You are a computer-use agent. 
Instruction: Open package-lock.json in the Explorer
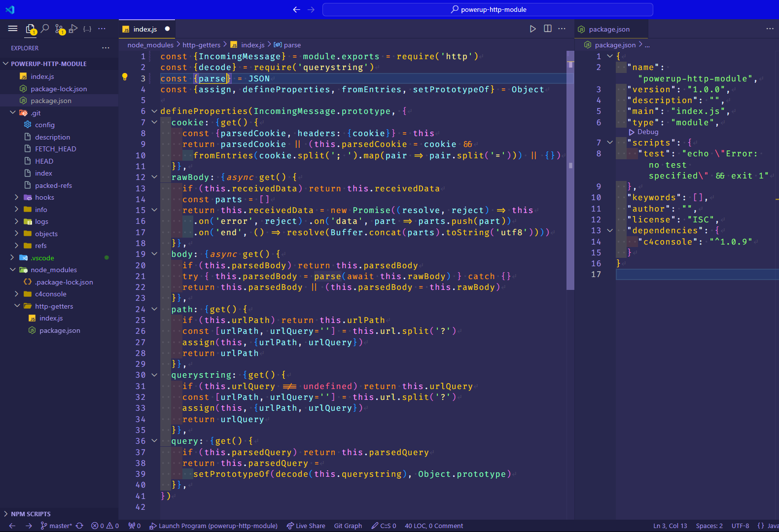point(59,89)
